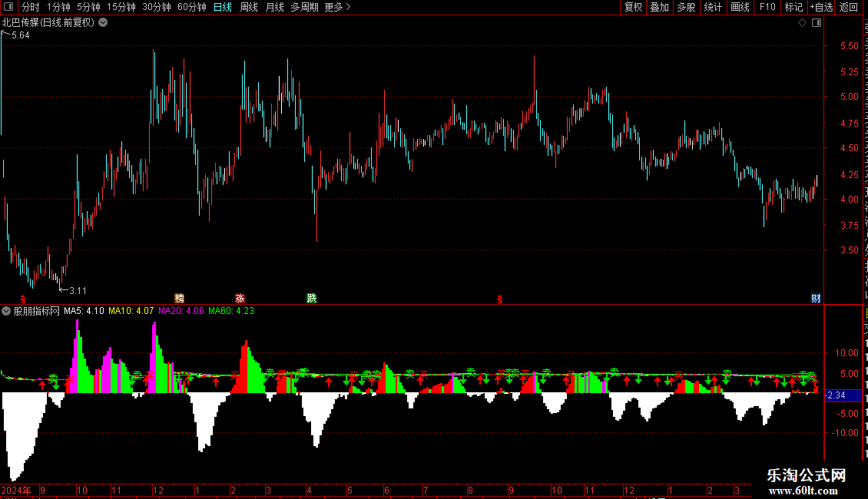
Task: Click the -10.00 indicator axis label
Action: click(846, 433)
